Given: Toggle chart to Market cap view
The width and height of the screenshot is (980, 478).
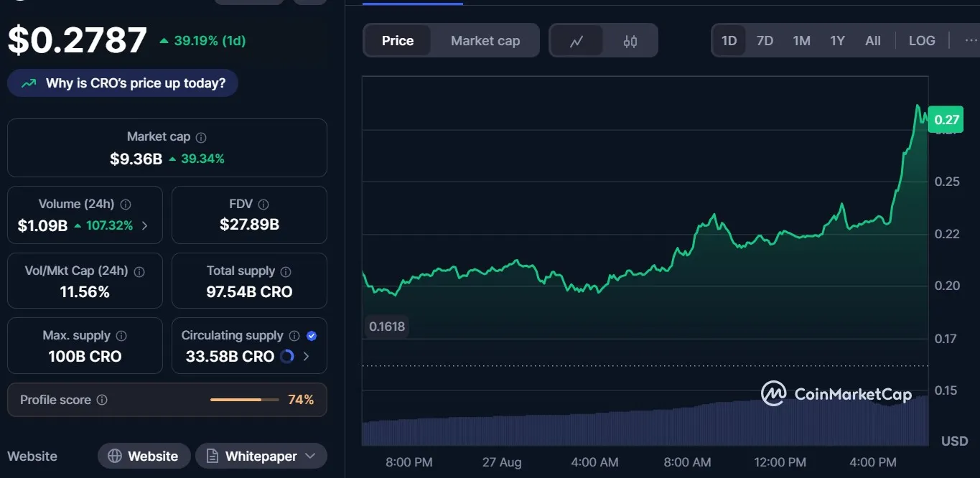Looking at the screenshot, I should click(485, 41).
